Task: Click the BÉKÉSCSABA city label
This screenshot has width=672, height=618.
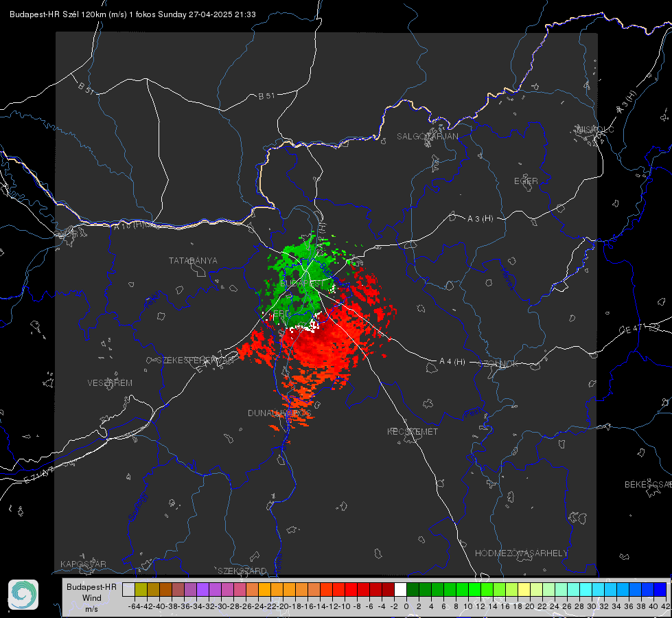Action: 648,484
